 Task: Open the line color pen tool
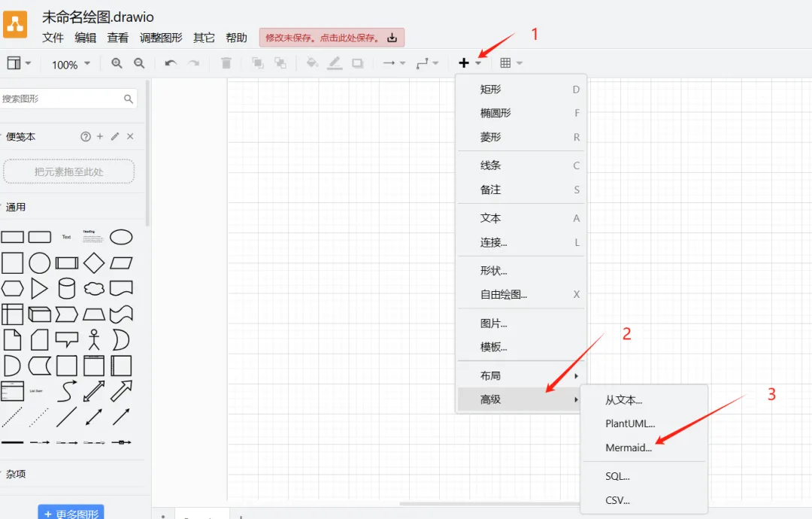(x=335, y=63)
